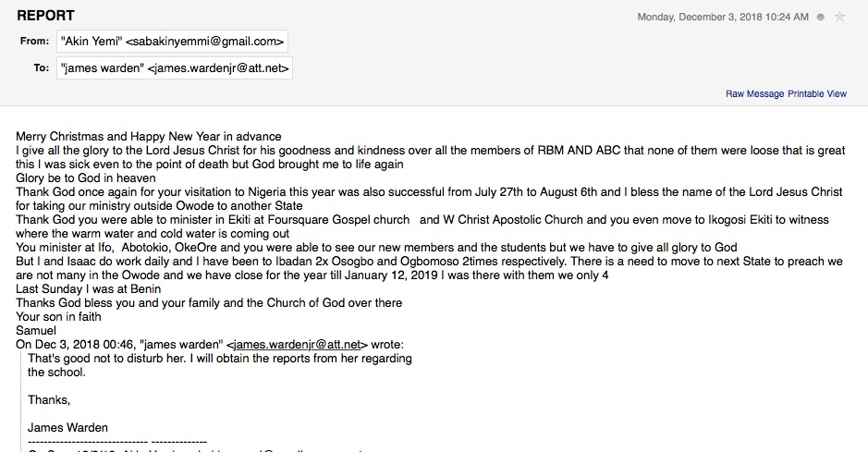Click the REPORT subject heading
Screen dimensions: 868x452
coord(45,16)
